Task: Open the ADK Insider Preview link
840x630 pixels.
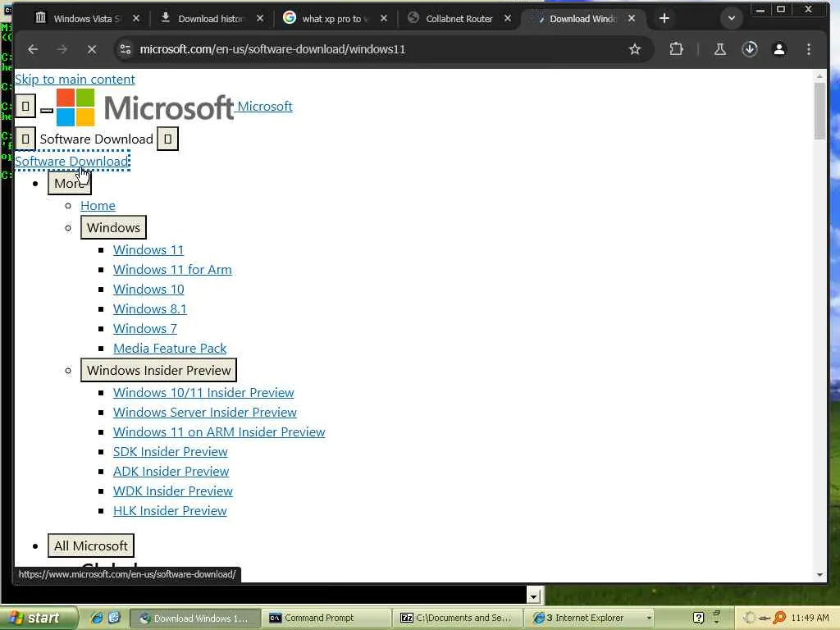Action: pos(171,472)
